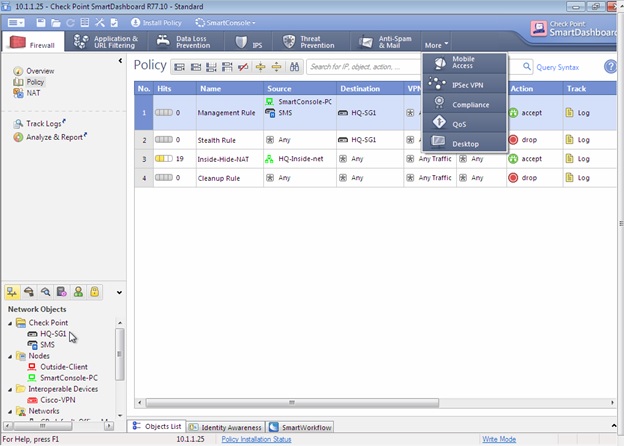Click the tools wrench toolbar icon
The image size is (624, 446).
pos(99,23)
